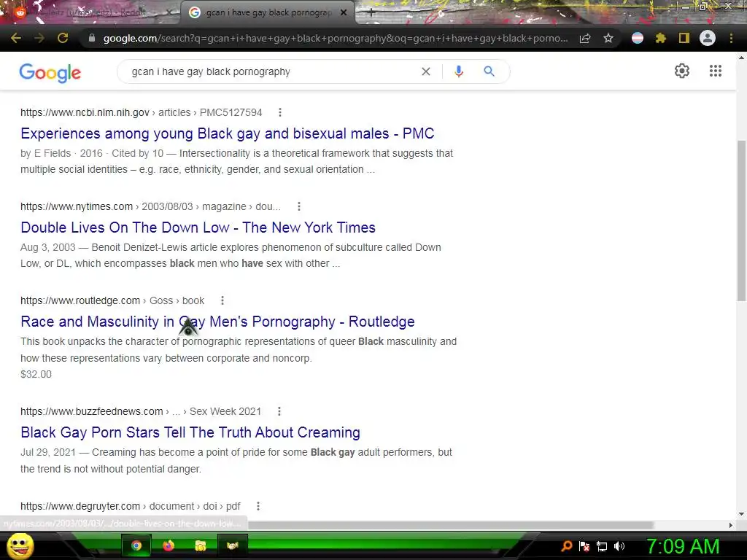Open the file folder taskbar icon

pos(201,545)
